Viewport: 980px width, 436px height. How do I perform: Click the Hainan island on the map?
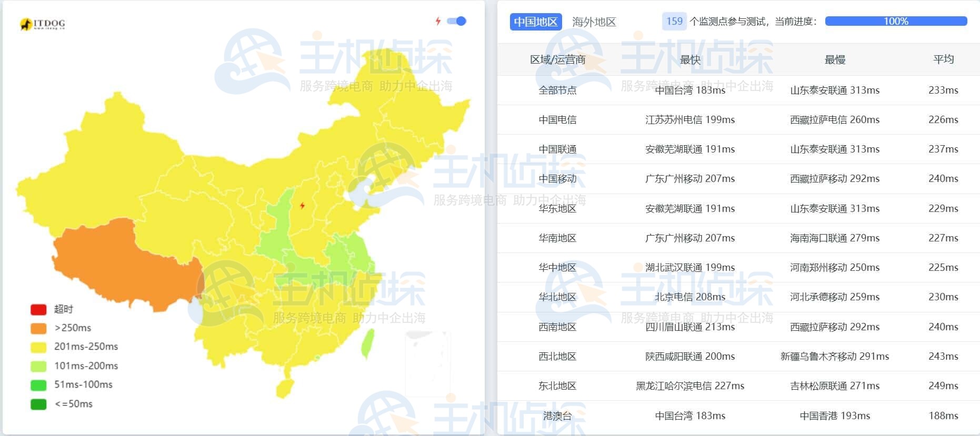[x=285, y=389]
